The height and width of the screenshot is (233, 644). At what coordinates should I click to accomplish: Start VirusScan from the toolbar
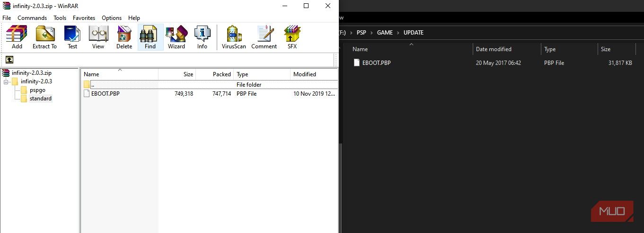pyautogui.click(x=234, y=37)
